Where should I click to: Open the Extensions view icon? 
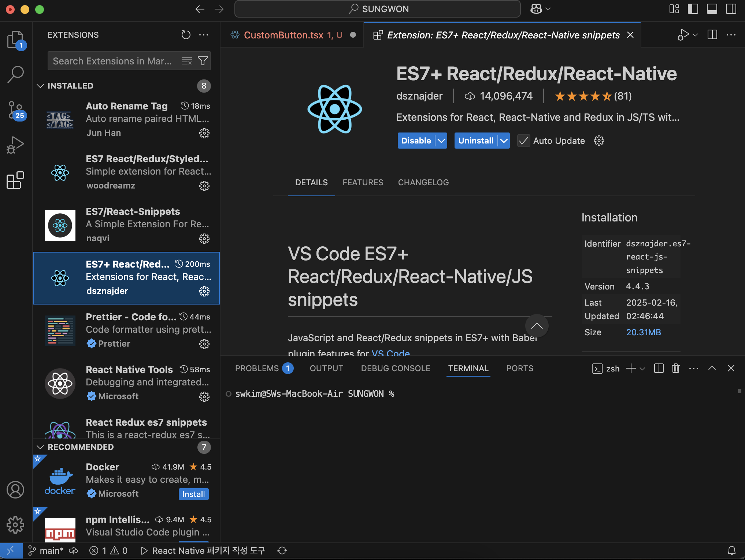coord(15,180)
